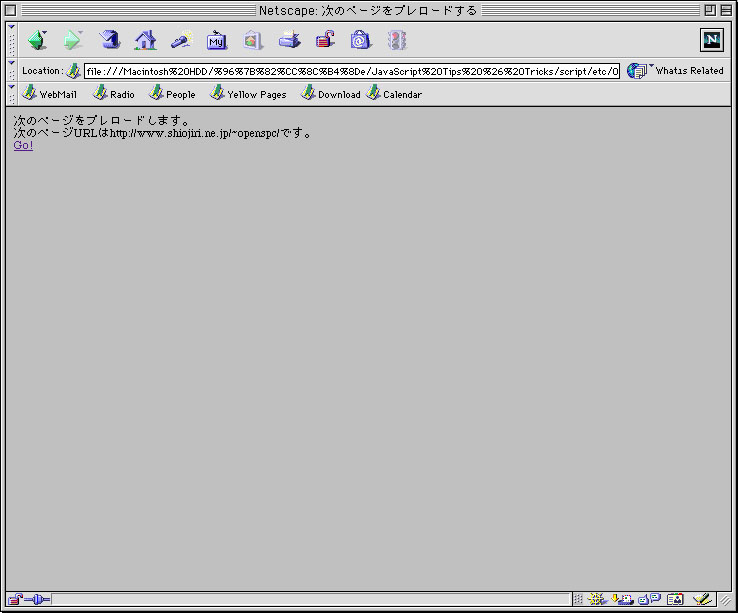This screenshot has width=738, height=613.
Task: Open What's Related button
Action: click(x=675, y=71)
